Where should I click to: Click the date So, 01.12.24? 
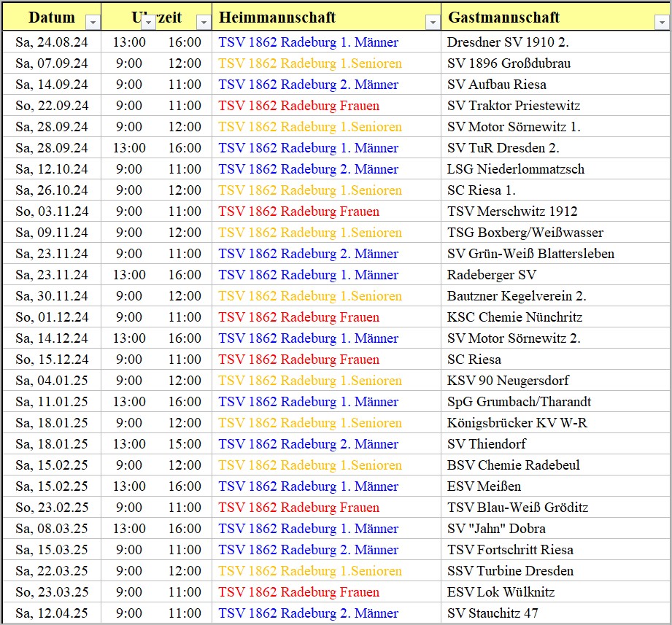point(52,317)
